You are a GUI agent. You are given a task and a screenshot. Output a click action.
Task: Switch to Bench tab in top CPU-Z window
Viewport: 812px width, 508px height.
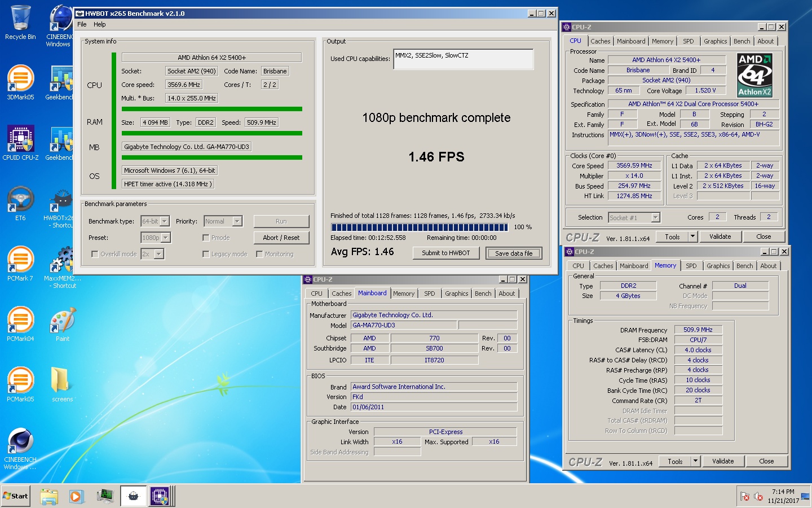point(742,41)
